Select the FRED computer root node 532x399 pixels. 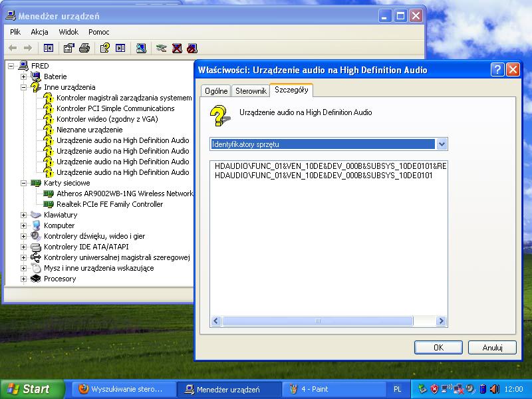[40, 66]
